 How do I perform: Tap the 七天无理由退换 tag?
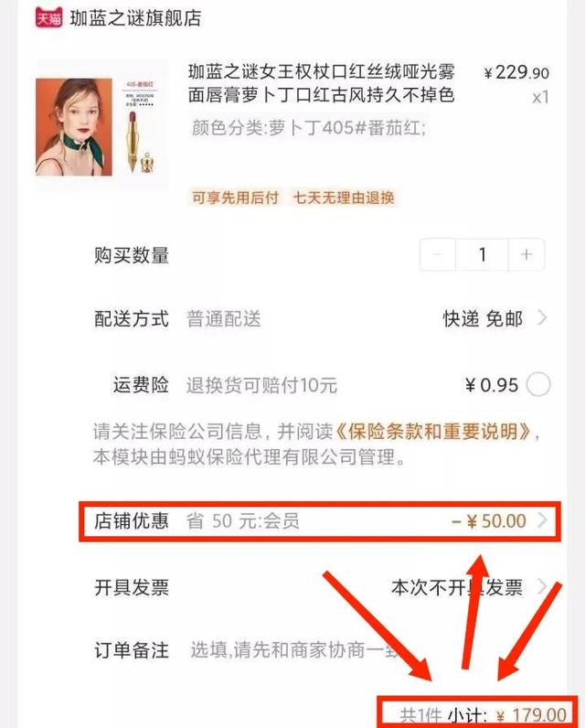pos(344,198)
